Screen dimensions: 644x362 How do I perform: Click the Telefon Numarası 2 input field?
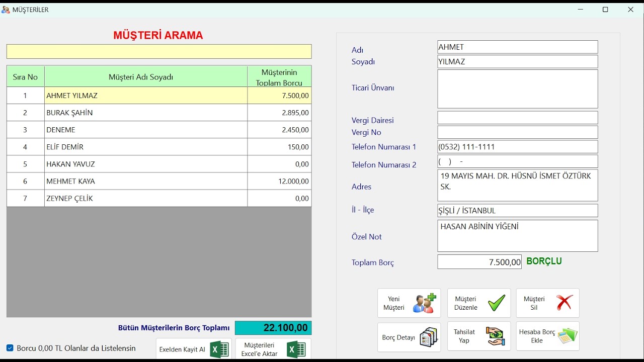(x=518, y=161)
